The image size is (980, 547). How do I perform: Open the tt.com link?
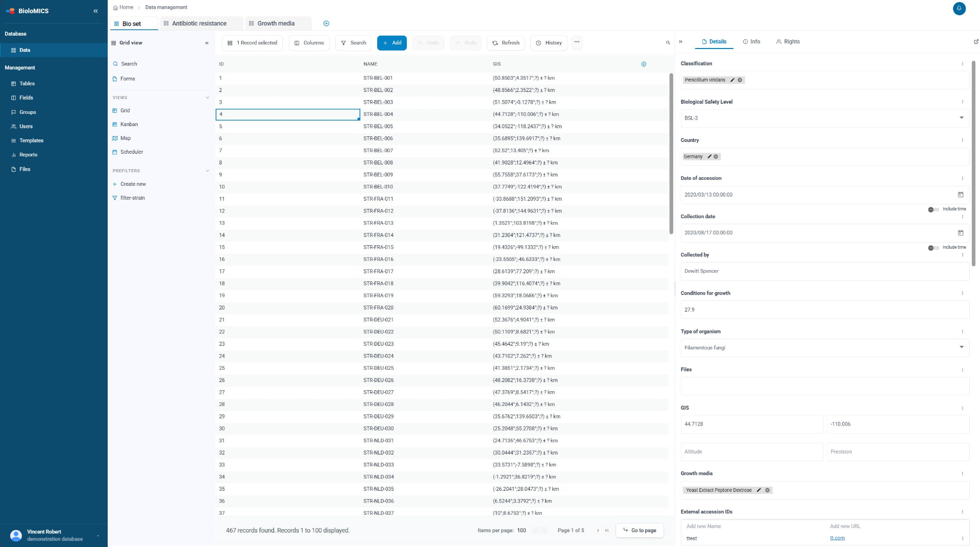click(x=837, y=538)
